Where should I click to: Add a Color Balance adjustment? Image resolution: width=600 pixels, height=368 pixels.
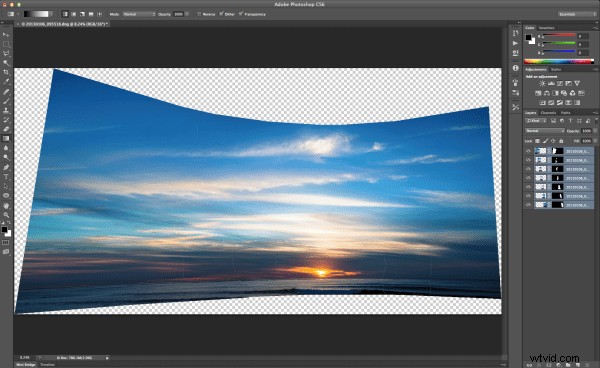547,93
